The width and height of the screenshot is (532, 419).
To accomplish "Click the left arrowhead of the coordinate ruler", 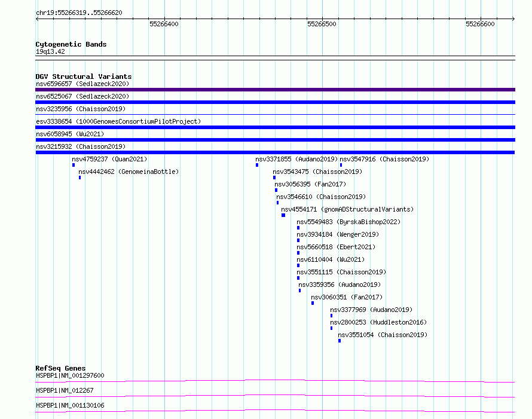I will tap(37, 19).
